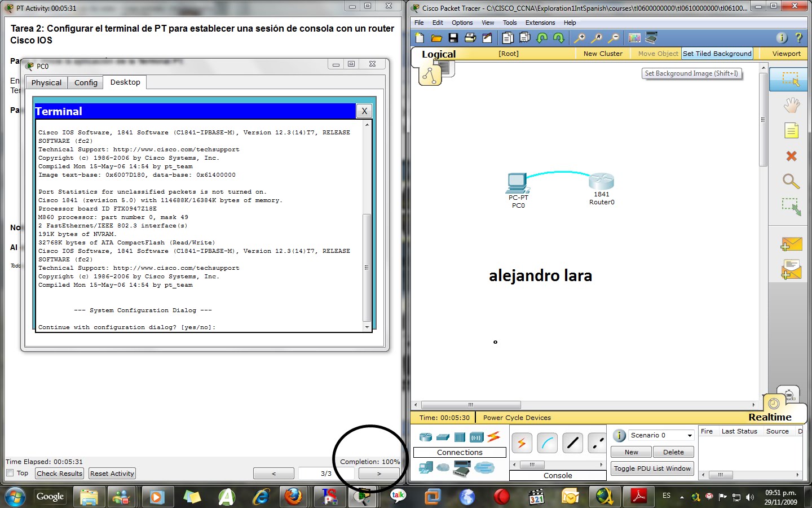Pick the automatic connection type lightning

click(522, 443)
